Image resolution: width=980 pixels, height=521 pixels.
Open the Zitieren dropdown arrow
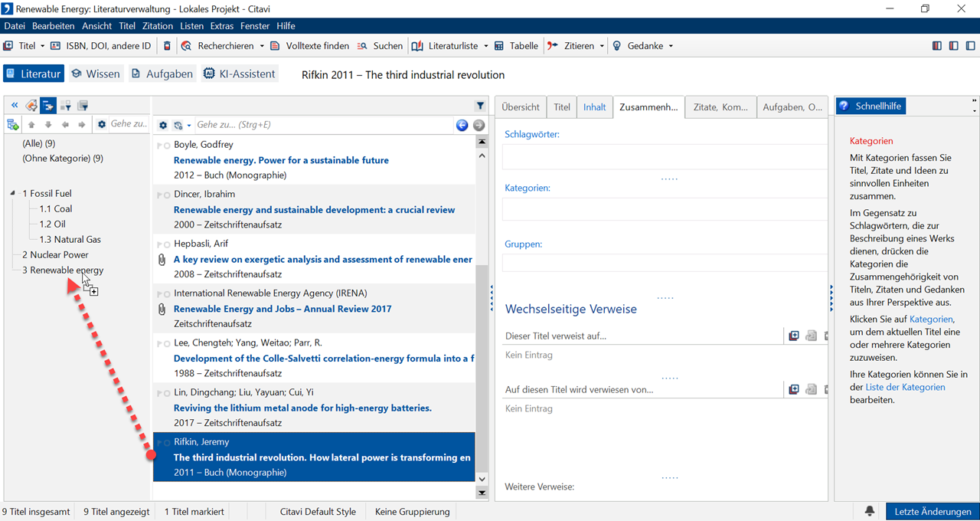click(602, 46)
